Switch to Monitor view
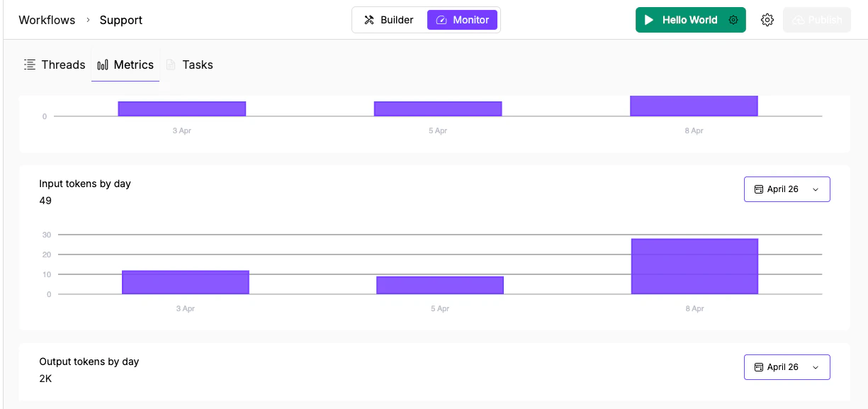The image size is (868, 409). (x=463, y=19)
